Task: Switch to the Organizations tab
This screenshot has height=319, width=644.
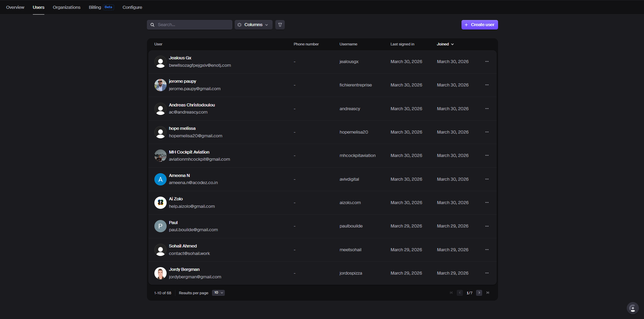Action: click(67, 7)
